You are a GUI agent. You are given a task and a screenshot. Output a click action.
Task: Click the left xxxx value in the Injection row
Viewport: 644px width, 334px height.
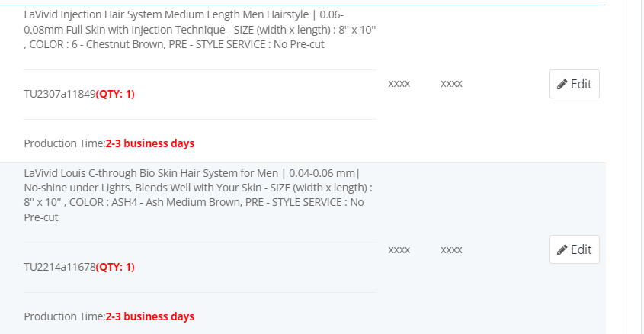(399, 83)
